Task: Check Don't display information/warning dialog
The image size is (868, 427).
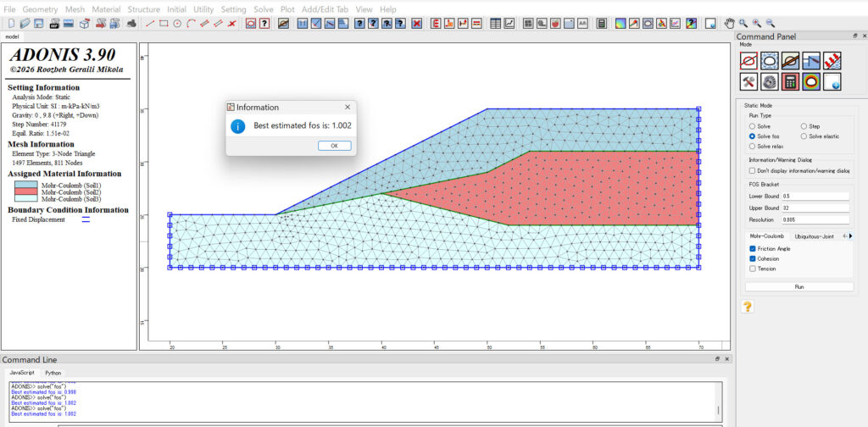Action: [x=753, y=170]
